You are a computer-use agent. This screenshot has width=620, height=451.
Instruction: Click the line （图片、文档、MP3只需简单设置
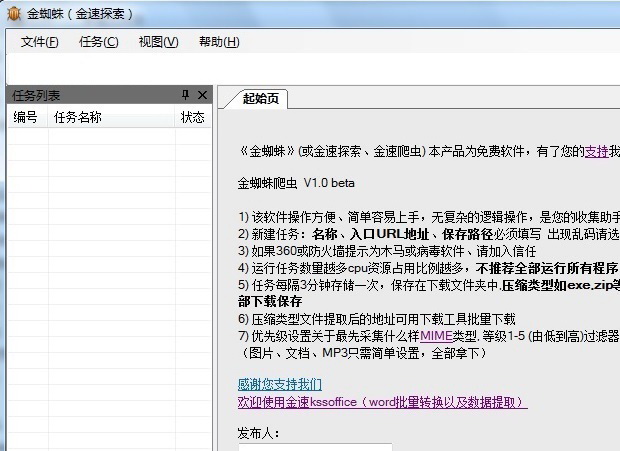click(x=363, y=353)
